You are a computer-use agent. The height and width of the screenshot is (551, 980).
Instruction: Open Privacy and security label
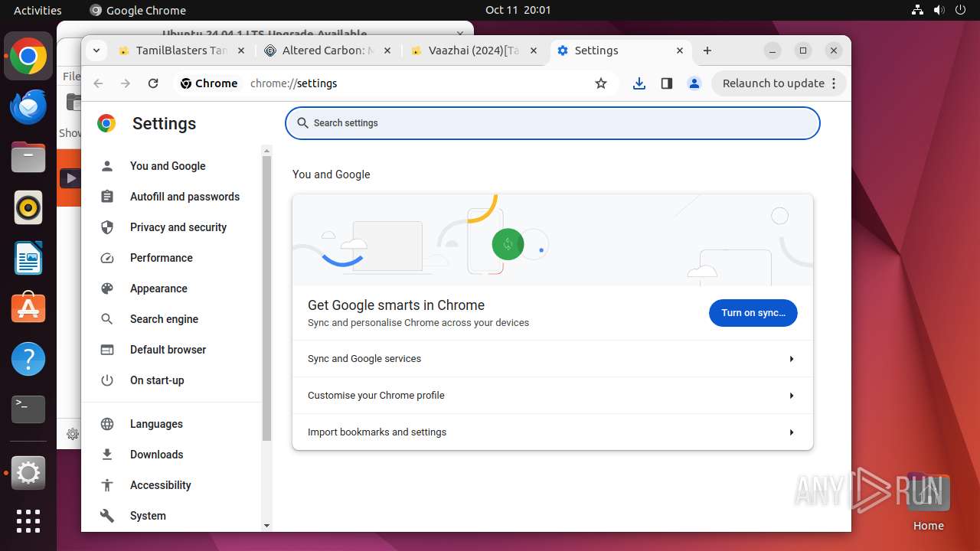pos(178,227)
